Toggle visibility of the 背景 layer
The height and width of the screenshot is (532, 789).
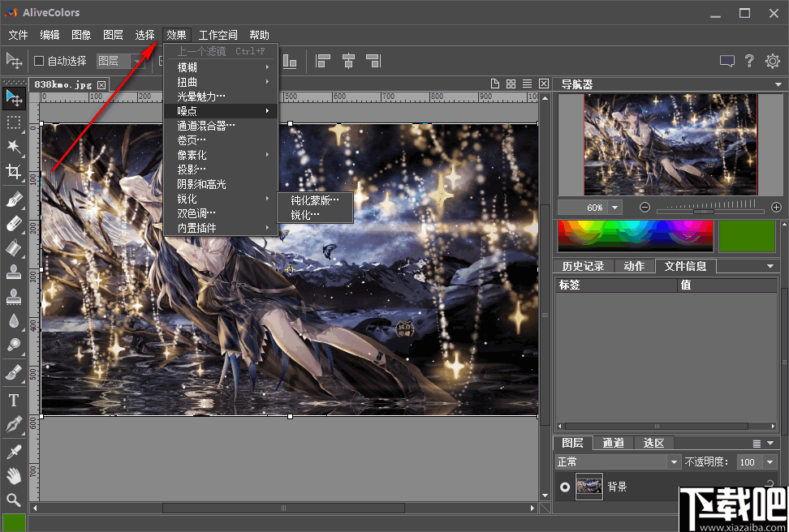(x=565, y=487)
